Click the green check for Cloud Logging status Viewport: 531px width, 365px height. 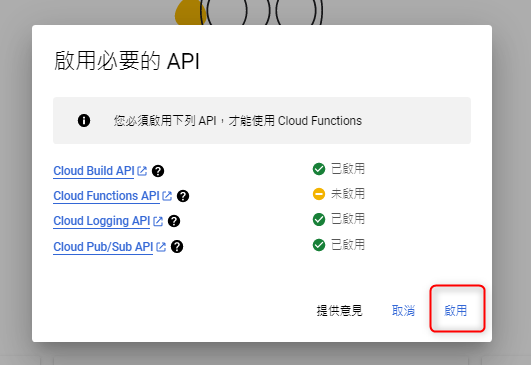click(319, 219)
